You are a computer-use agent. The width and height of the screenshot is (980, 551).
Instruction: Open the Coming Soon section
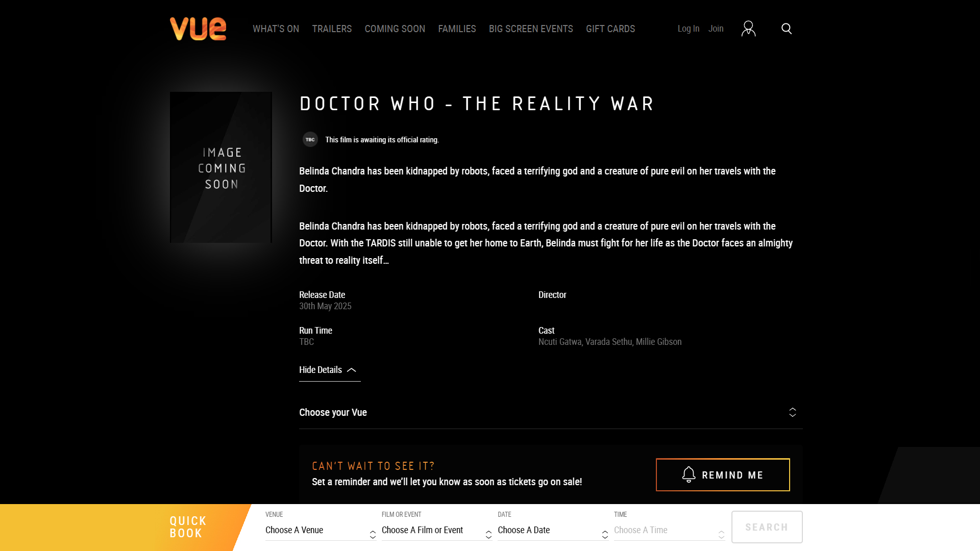(x=395, y=29)
